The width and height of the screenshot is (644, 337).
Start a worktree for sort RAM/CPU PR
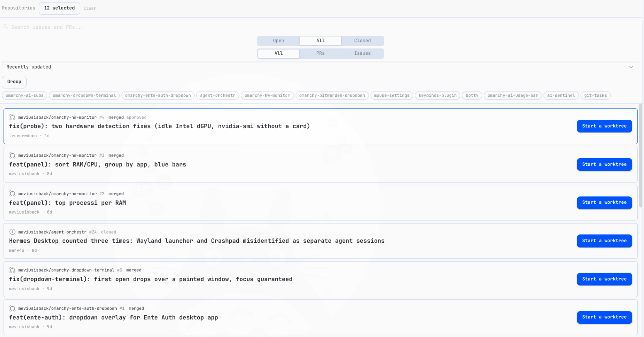click(x=604, y=164)
